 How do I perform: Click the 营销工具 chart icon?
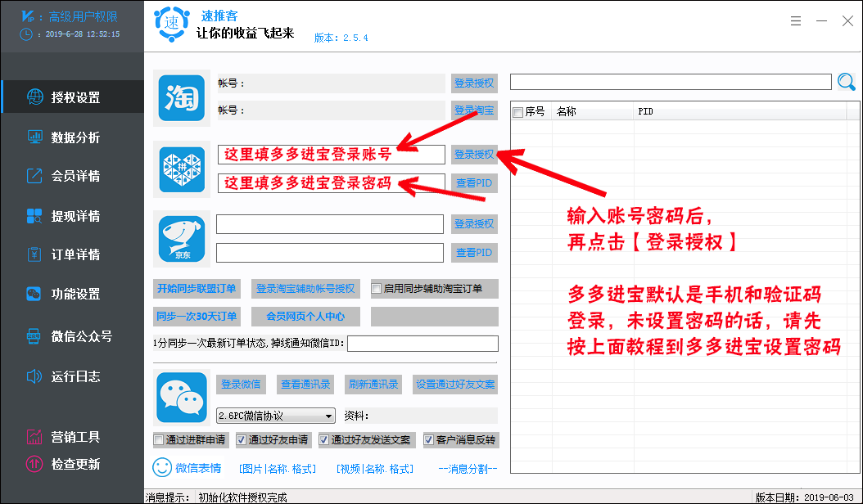coord(34,437)
